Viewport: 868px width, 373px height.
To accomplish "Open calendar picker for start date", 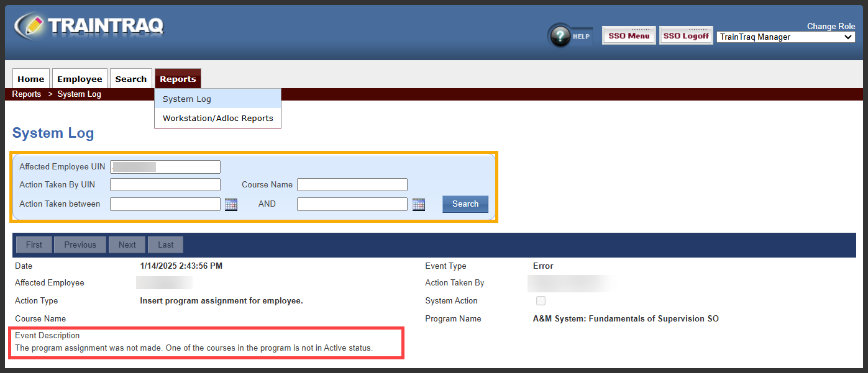I will pos(231,204).
